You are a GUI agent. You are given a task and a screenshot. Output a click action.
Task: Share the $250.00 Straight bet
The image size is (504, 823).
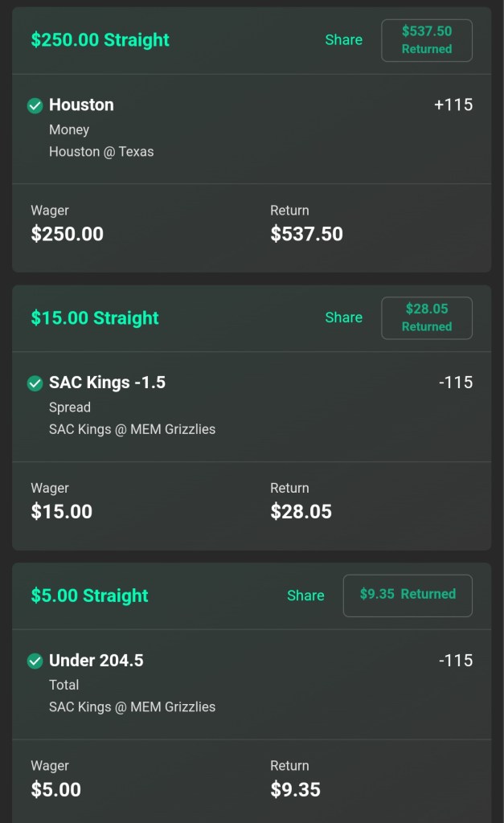coord(343,40)
